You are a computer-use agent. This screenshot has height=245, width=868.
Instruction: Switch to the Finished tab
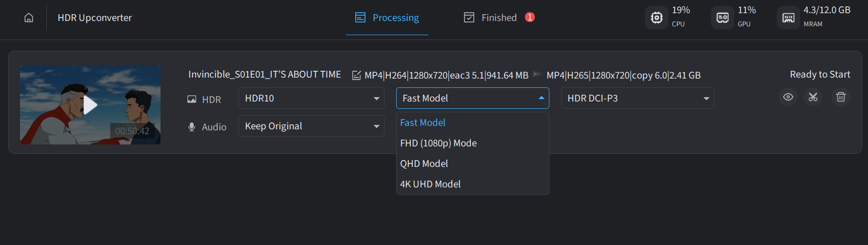point(499,18)
